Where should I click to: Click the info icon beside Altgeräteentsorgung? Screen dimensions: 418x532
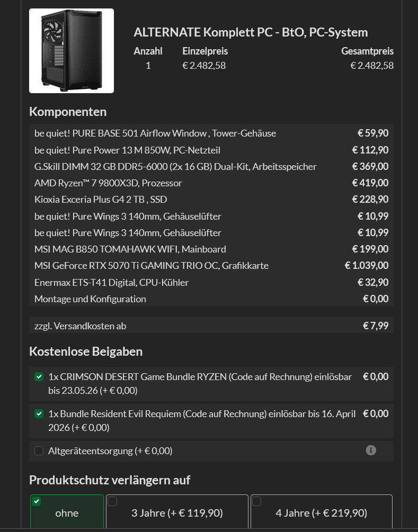(x=371, y=450)
